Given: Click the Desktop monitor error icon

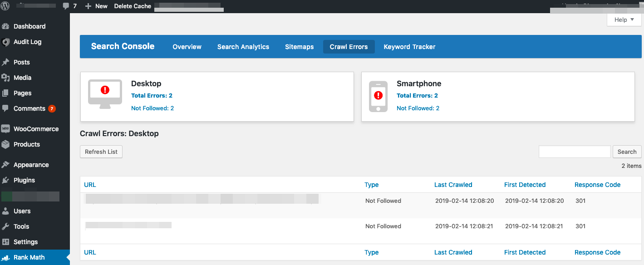Looking at the screenshot, I should 105,94.
